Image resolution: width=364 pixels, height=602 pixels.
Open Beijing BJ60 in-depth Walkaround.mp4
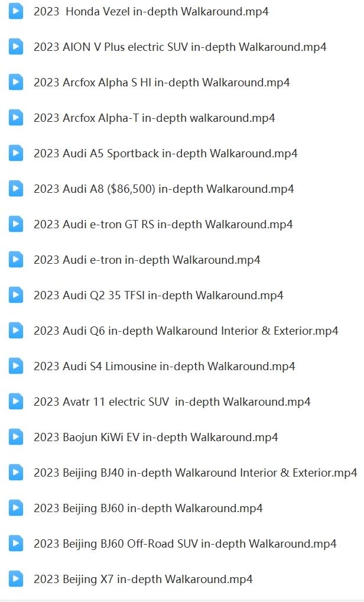click(x=148, y=508)
